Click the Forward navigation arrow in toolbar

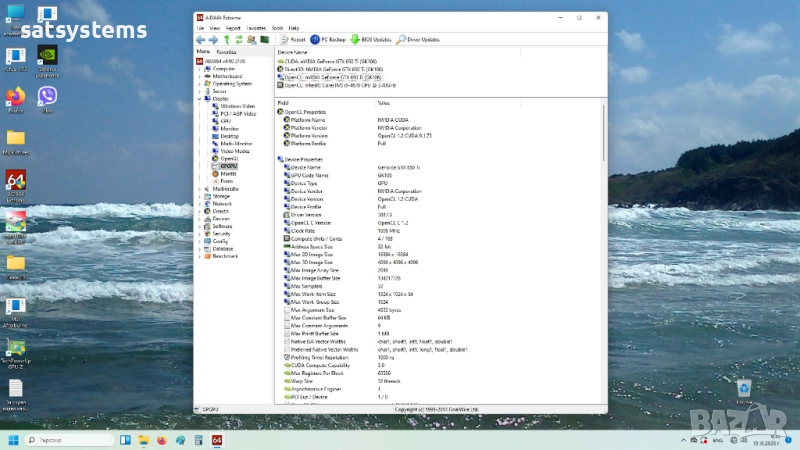(x=212, y=39)
